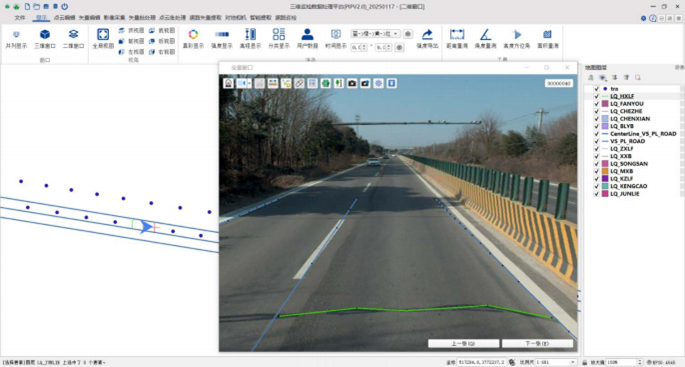Toggle the tra layer checkbox
The image size is (685, 367).
pos(596,89)
